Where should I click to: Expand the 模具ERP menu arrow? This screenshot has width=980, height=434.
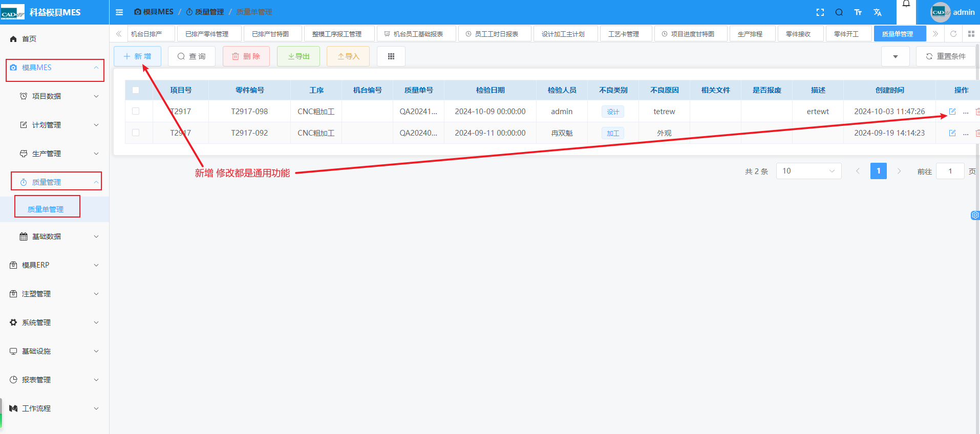96,265
